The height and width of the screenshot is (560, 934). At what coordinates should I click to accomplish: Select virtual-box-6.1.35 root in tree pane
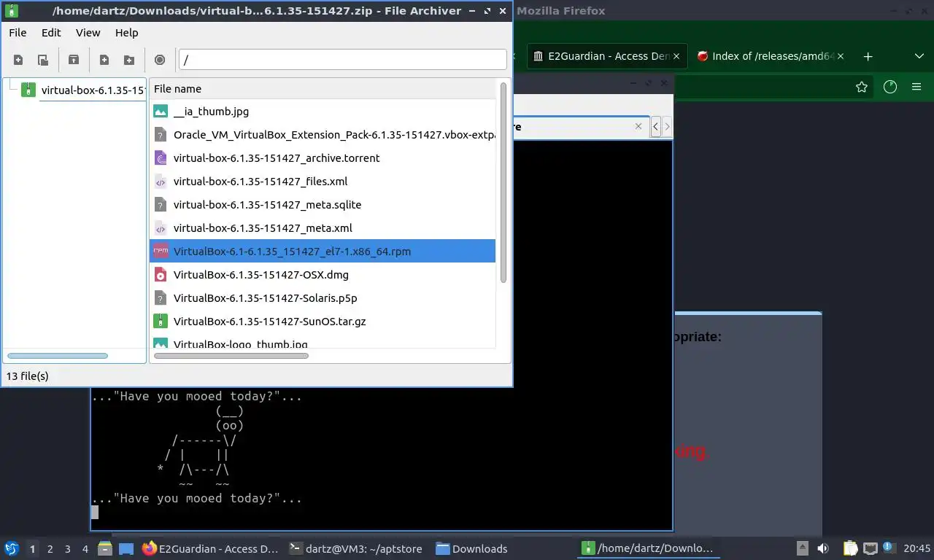click(84, 90)
